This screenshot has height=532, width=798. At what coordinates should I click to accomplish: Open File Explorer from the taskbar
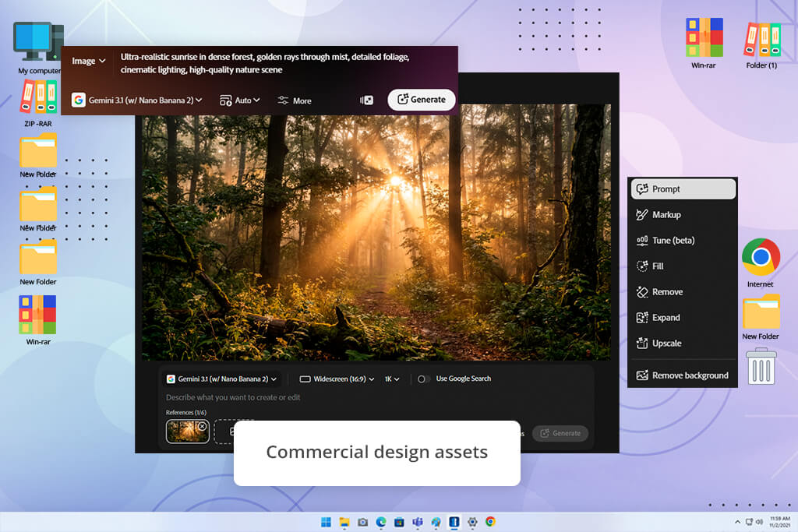click(344, 522)
